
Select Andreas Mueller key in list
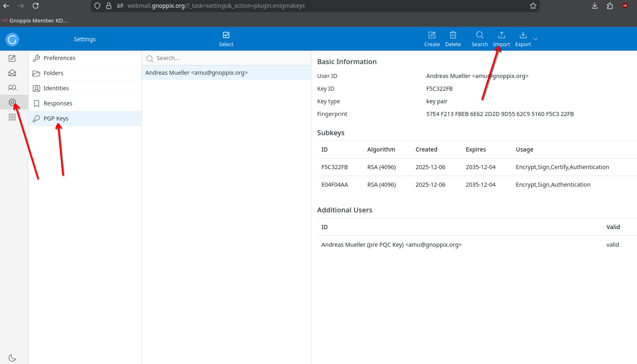[197, 73]
